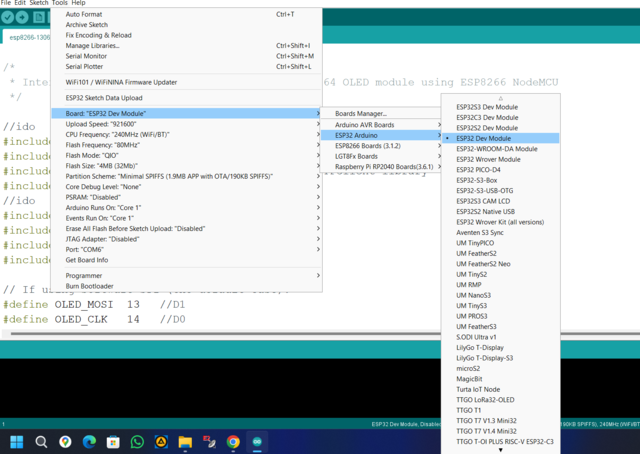Screen dimensions: 640x454
Task: Click the esp8266-1306 sketch tab
Action: pyautogui.click(x=27, y=37)
